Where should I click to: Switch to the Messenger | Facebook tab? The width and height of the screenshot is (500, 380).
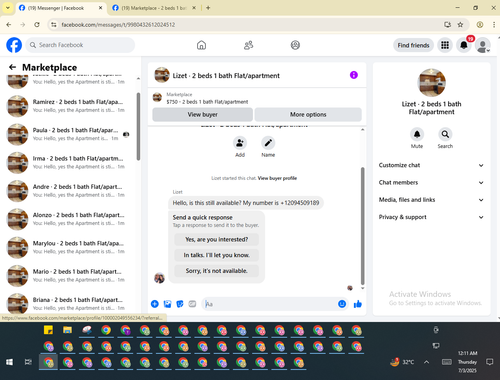click(61, 8)
